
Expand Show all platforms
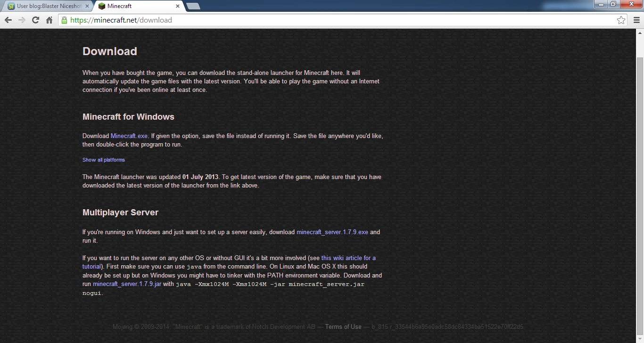tap(104, 160)
